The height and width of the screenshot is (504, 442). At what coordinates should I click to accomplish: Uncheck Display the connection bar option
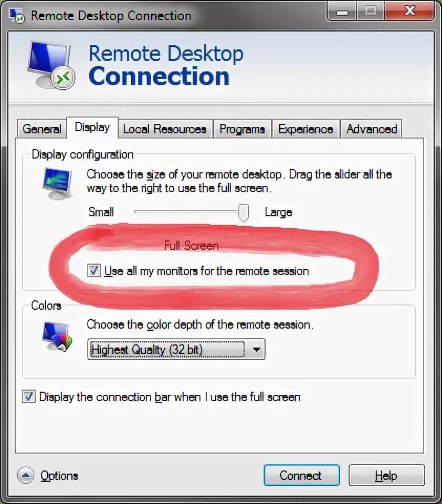tap(29, 397)
